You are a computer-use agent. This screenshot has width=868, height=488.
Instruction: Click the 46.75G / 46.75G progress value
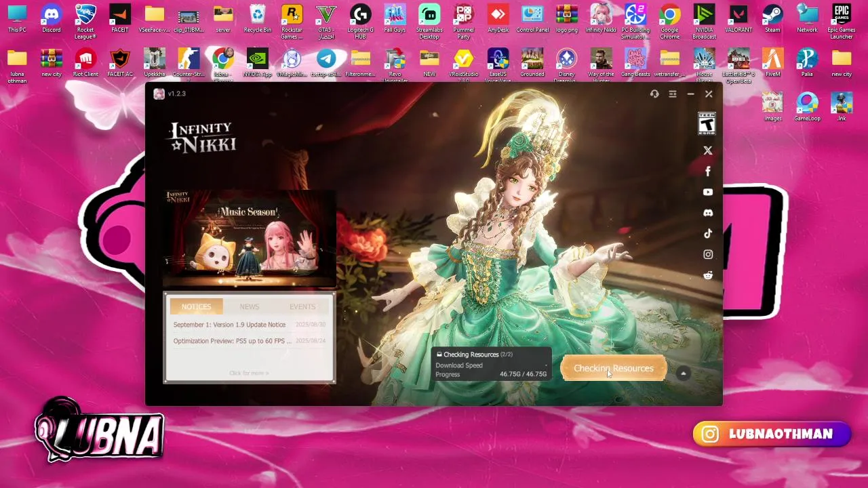(523, 374)
